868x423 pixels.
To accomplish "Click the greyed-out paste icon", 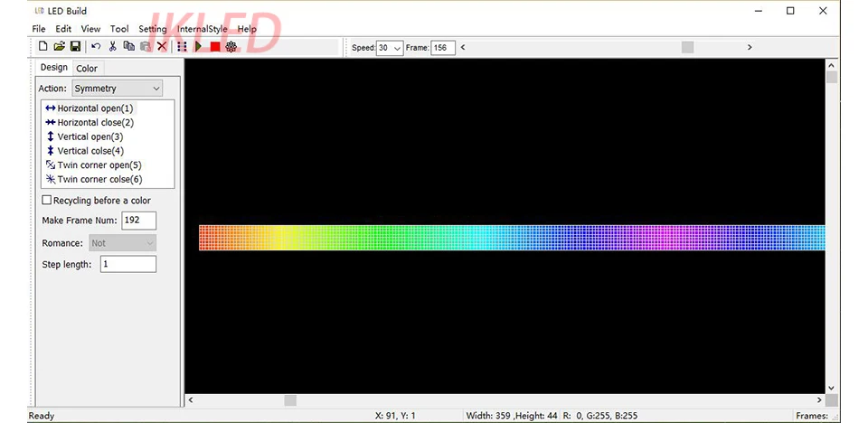I will pos(146,47).
